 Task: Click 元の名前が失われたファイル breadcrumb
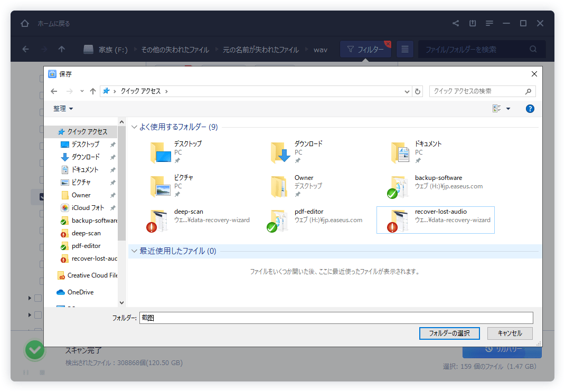pyautogui.click(x=261, y=50)
